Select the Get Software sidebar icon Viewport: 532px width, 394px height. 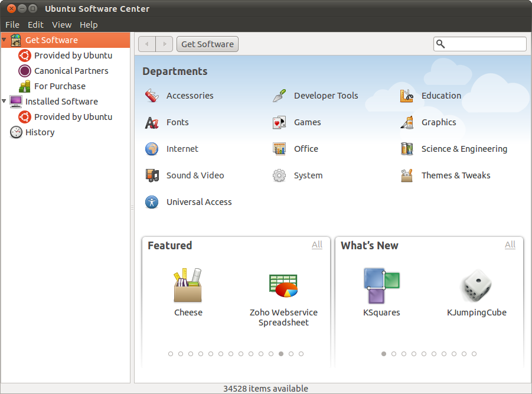click(15, 40)
